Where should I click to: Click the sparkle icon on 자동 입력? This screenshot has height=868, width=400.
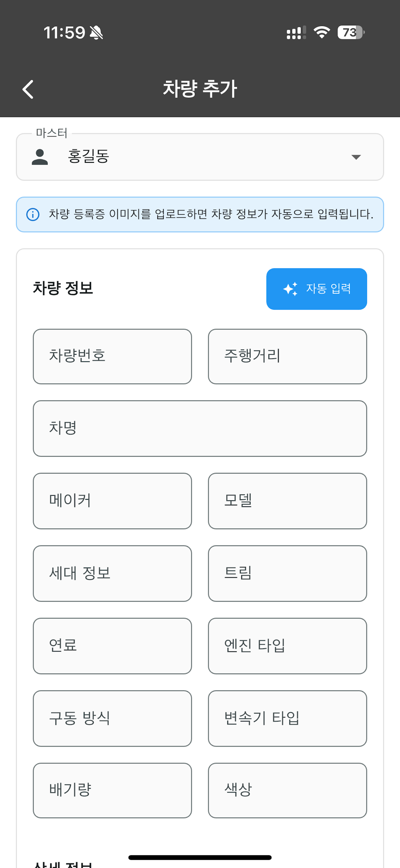click(x=290, y=289)
